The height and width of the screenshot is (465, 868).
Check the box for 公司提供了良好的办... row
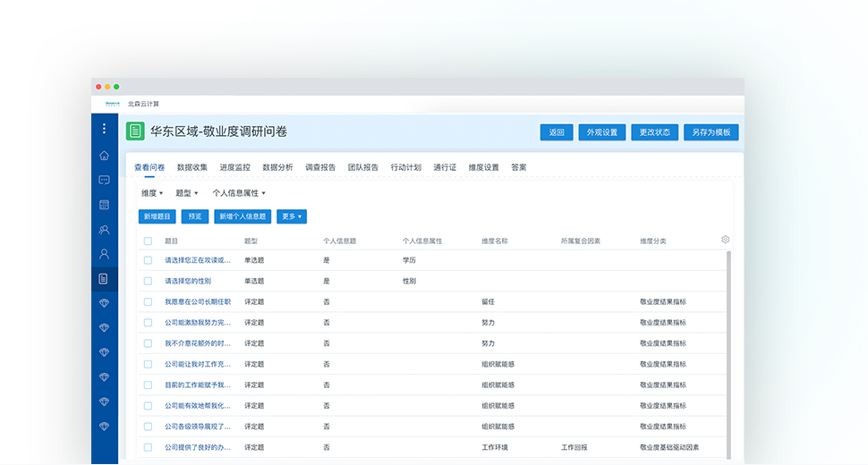click(148, 447)
